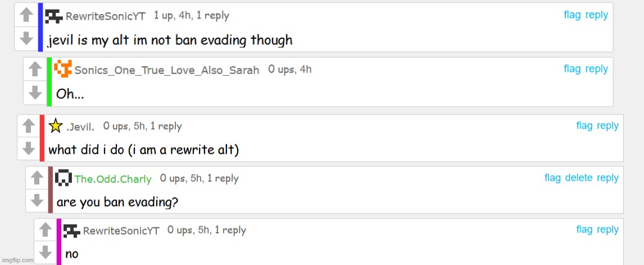Flag the "Oh..." comment
The image size is (644, 265).
pyautogui.click(x=572, y=69)
